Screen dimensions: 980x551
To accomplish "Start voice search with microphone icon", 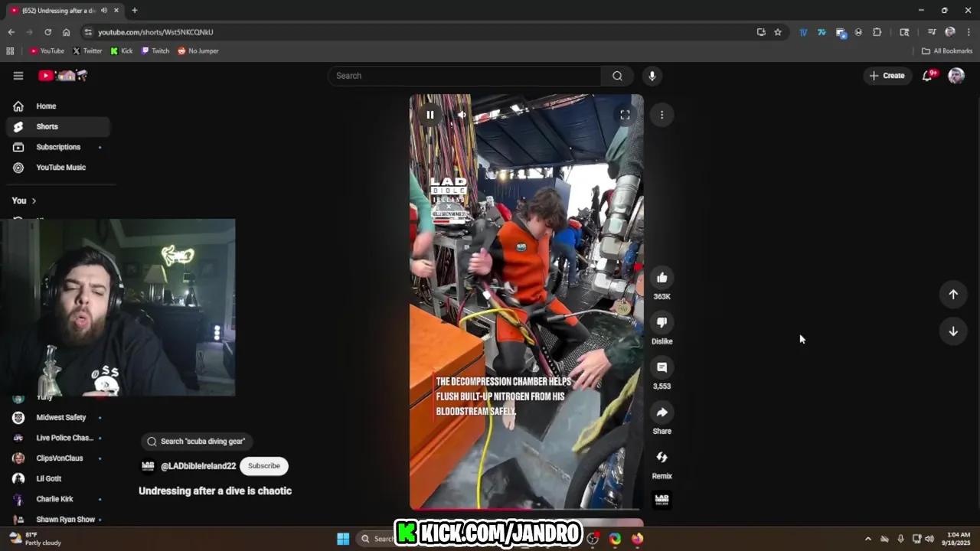I will (x=652, y=76).
